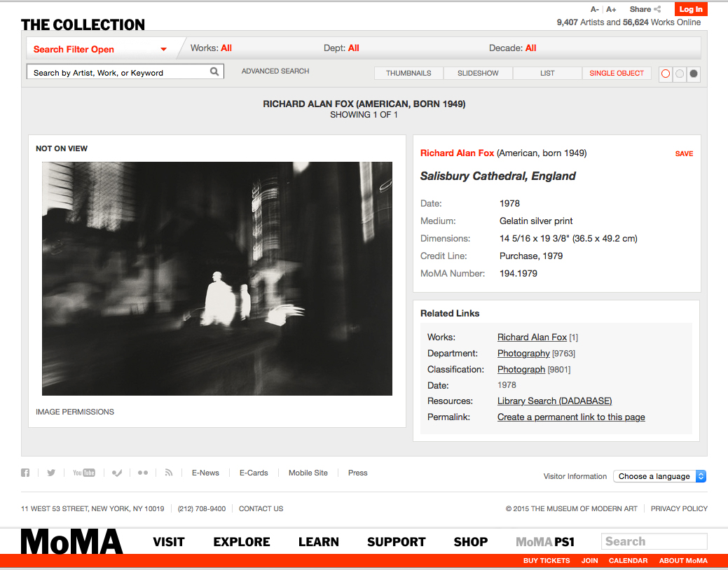
Task: Decrease text size with A-
Action: coord(595,9)
